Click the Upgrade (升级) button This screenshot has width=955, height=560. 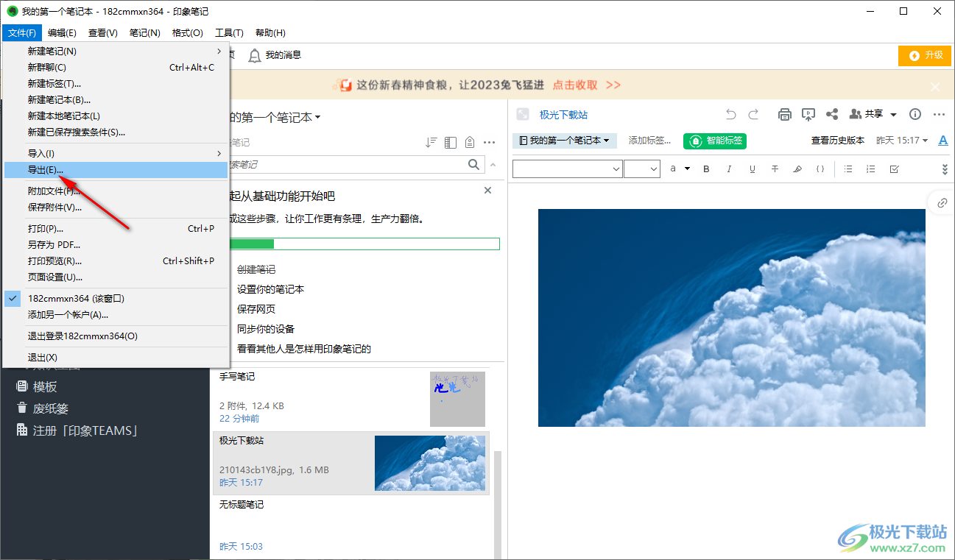point(925,55)
